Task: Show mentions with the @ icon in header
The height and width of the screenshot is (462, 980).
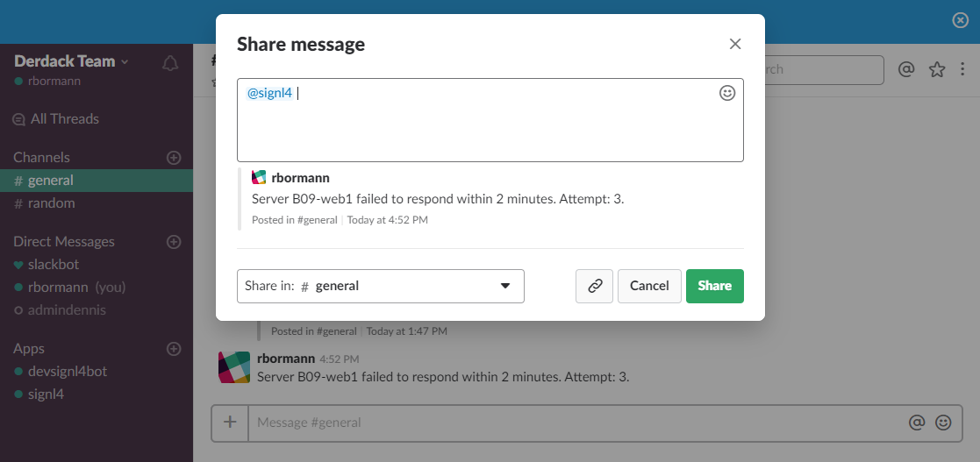Action: [905, 69]
